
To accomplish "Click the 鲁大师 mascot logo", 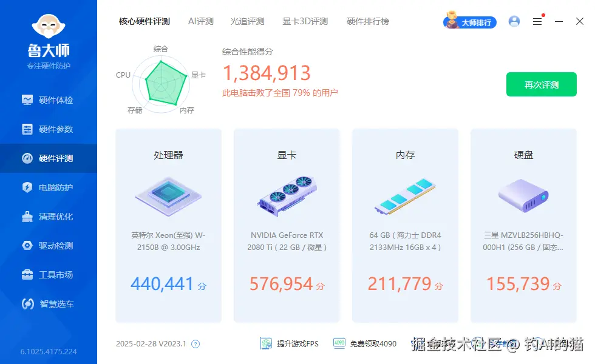I will point(48,27).
